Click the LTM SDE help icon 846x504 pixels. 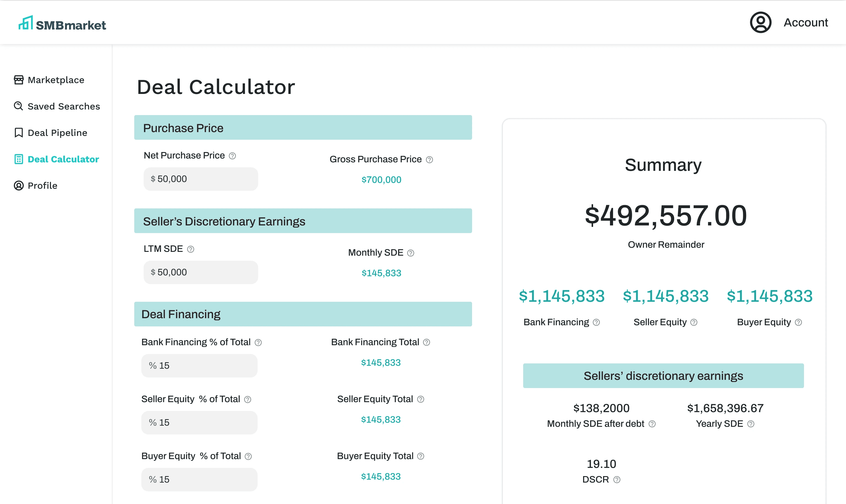click(191, 249)
